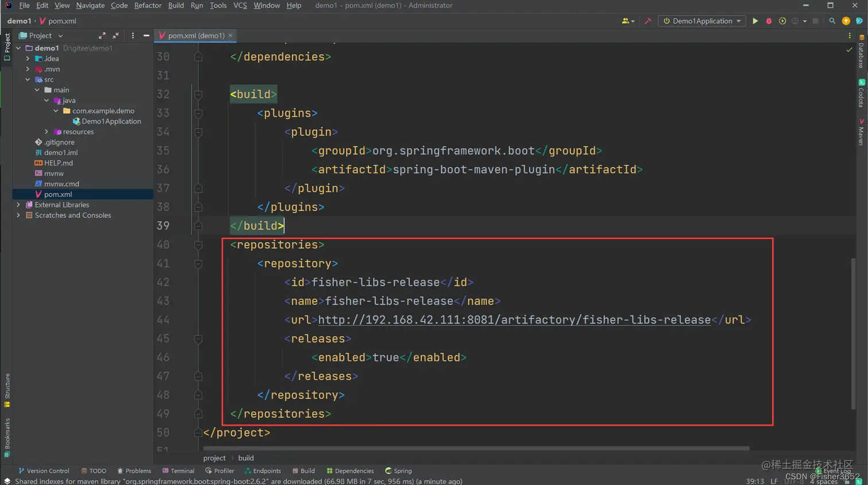Open the Build menu
The height and width of the screenshot is (485, 868).
coord(176,5)
